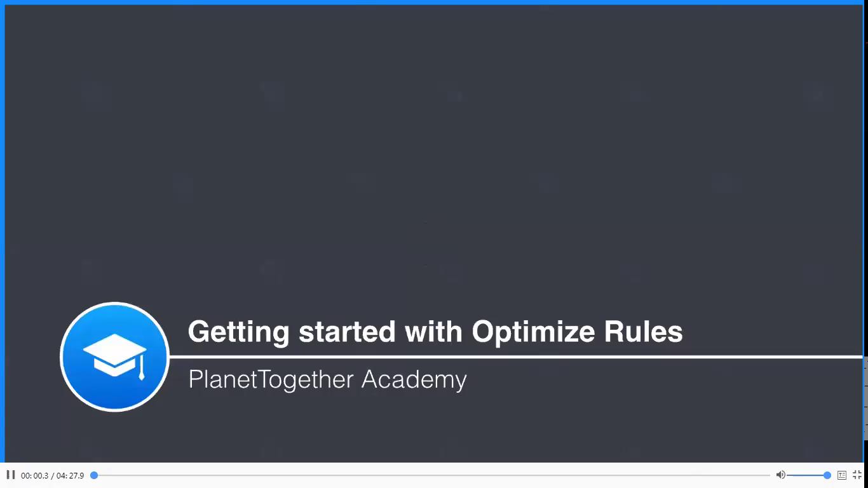Screen dimensions: 868x488
Task: Lower volume by clicking the volume track's middle
Action: tap(807, 475)
